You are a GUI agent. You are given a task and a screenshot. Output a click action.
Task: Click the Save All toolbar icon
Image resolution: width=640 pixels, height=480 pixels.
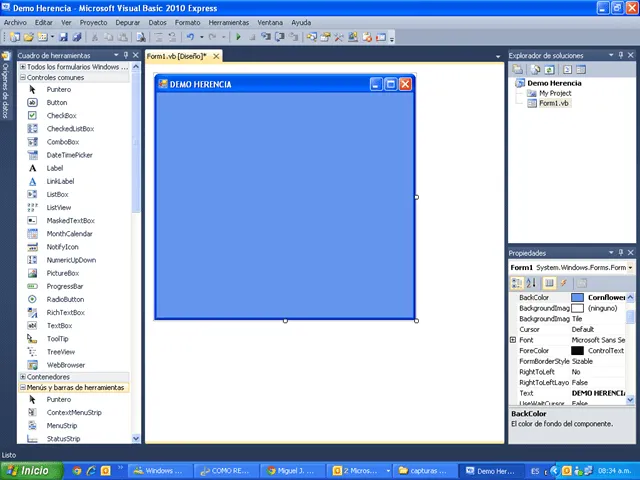(x=76, y=37)
